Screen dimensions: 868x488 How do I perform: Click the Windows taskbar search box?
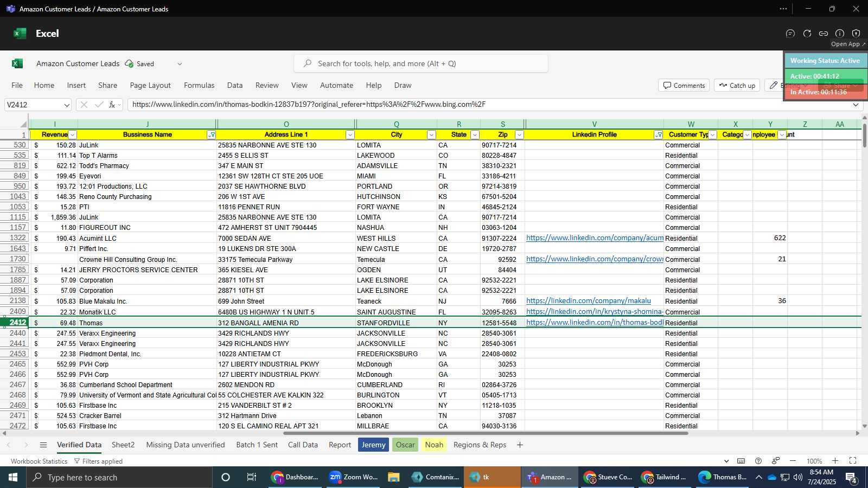[119, 477]
